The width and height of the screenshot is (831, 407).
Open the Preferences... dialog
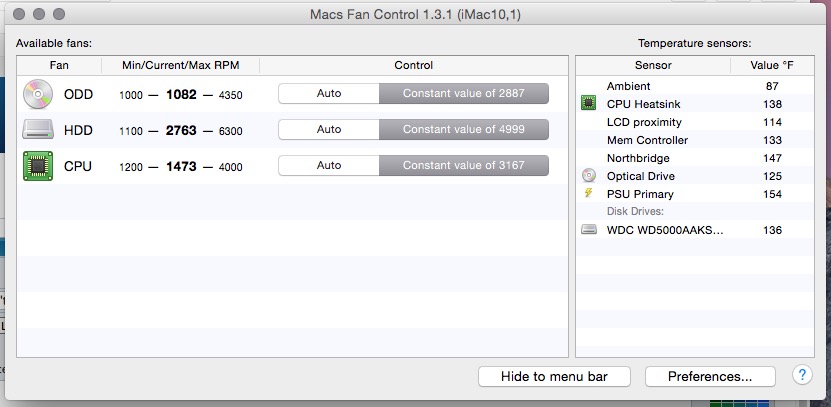[x=710, y=377]
